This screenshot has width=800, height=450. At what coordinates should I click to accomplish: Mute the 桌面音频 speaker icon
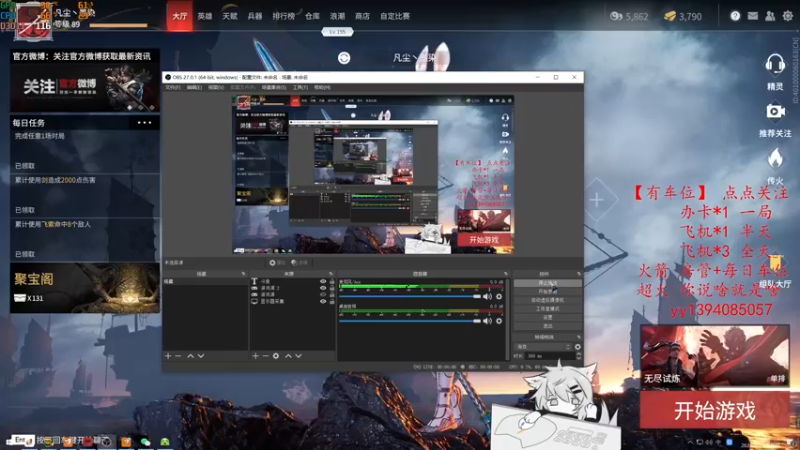click(488, 321)
